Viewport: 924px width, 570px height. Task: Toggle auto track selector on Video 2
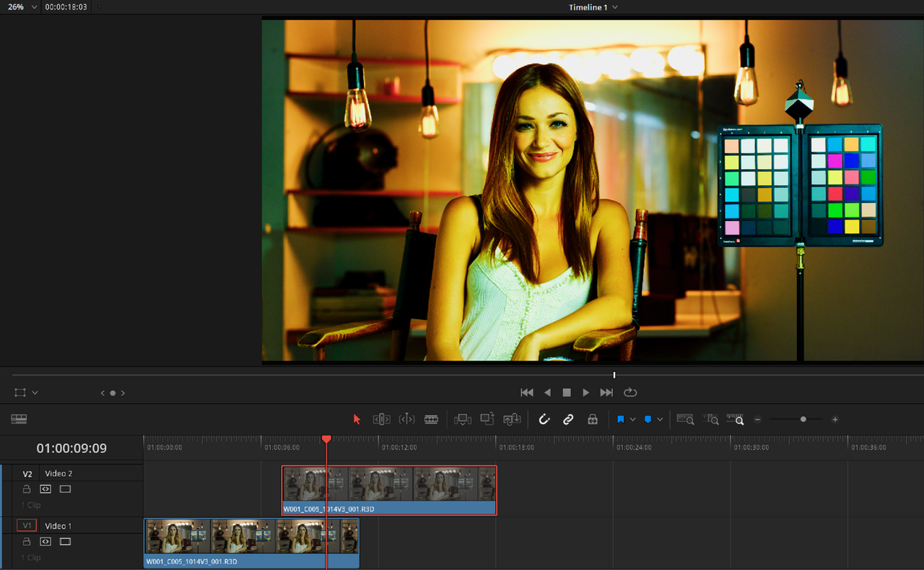[x=45, y=489]
